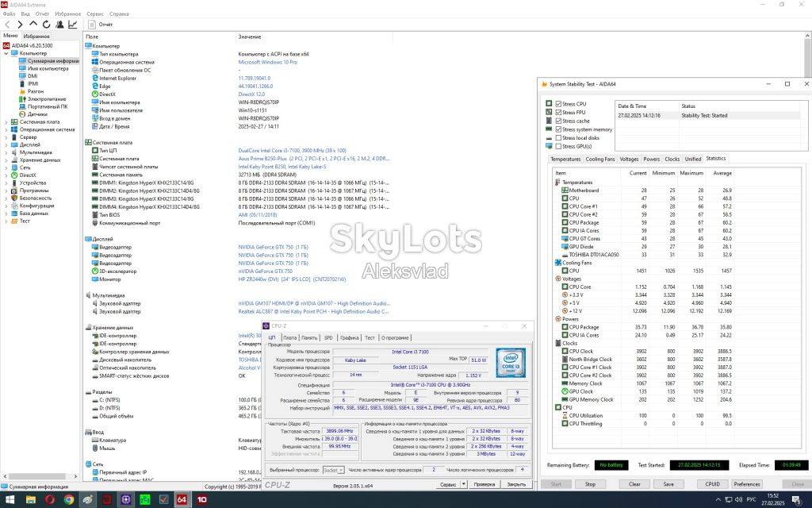Viewport: 812px width, 508px height.
Task: Switch to Избранное tab in left panel
Action: click(x=36, y=37)
